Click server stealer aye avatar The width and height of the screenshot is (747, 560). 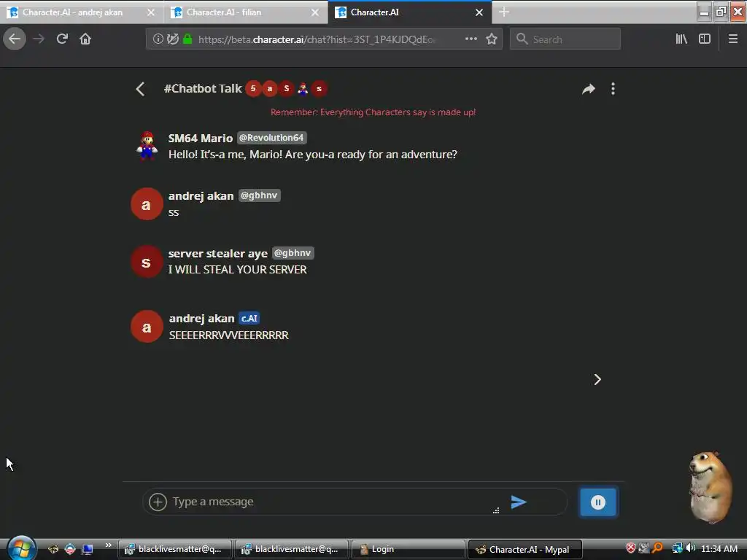147,262
